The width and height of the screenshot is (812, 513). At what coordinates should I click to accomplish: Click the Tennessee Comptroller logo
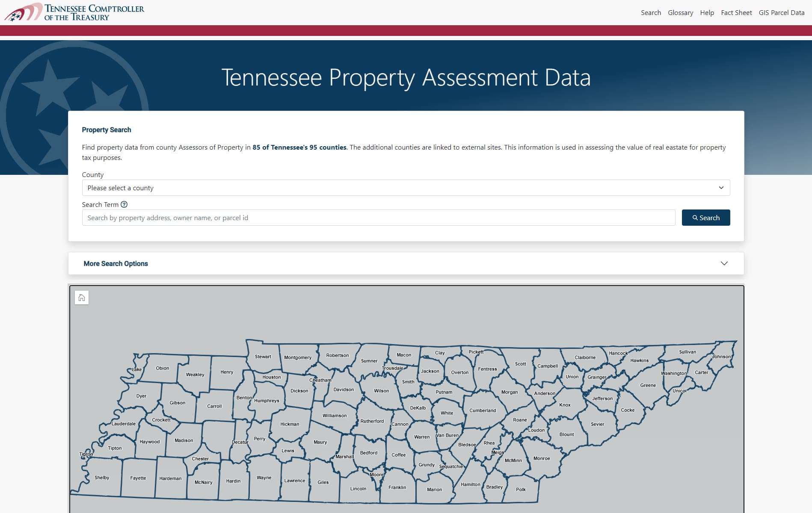(x=75, y=12)
